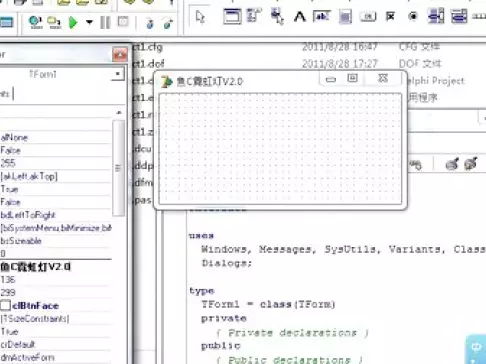
Task: Open the dropdown arrow next to Run
Action: (x=89, y=23)
